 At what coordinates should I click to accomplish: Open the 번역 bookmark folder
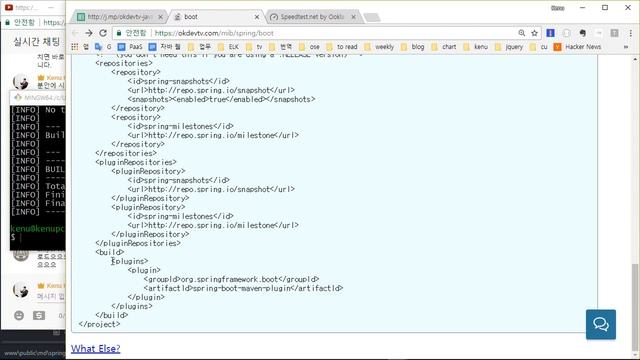[x=281, y=47]
